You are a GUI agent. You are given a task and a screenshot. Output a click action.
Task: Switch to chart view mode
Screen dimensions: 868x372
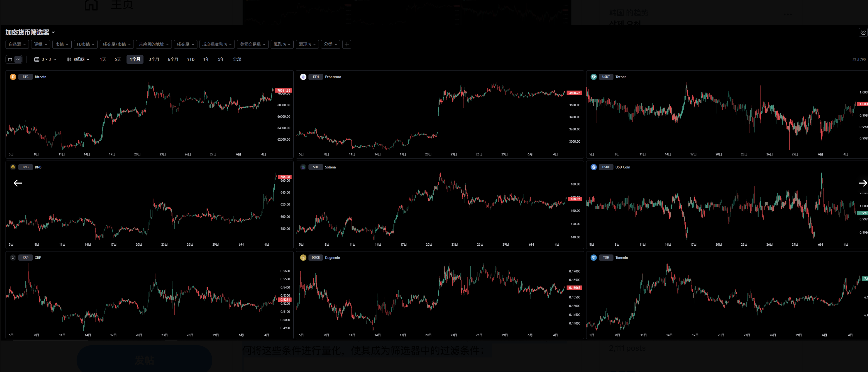[18, 59]
